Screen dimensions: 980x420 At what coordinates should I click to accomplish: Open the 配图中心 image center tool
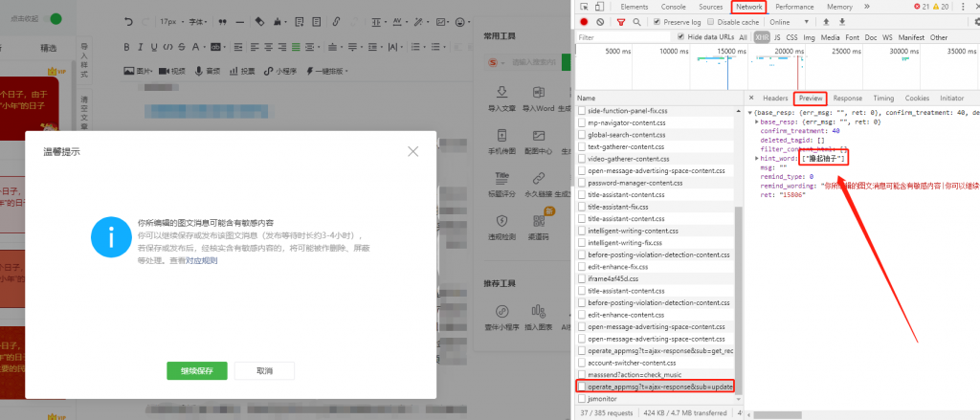click(x=538, y=142)
